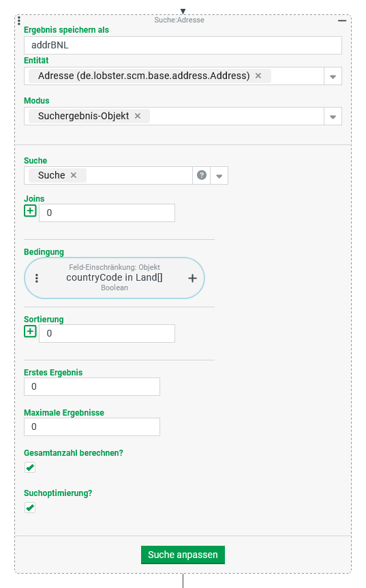Click the Erstes Ergebnis input field
Image resolution: width=366 pixels, height=588 pixels.
(92, 386)
